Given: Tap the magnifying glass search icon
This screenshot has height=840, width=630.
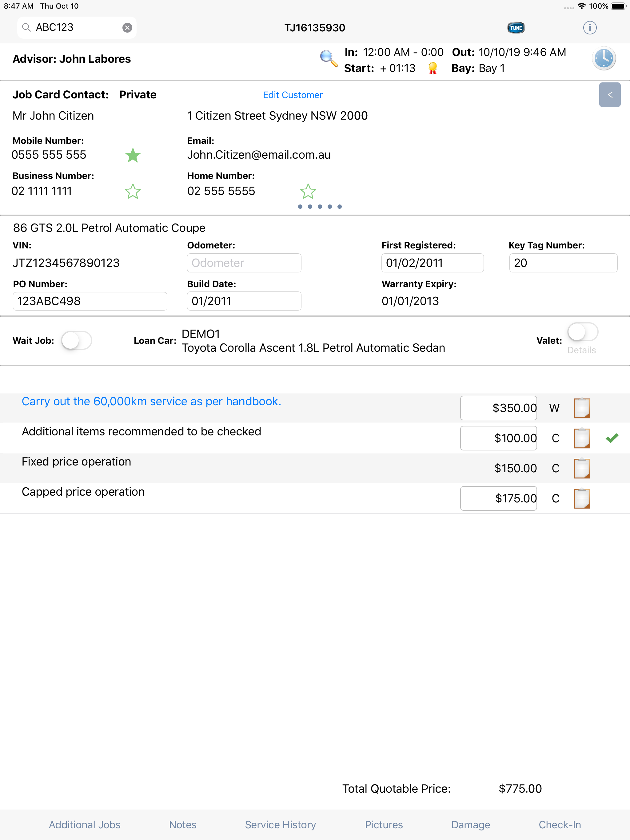Looking at the screenshot, I should coord(329,59).
